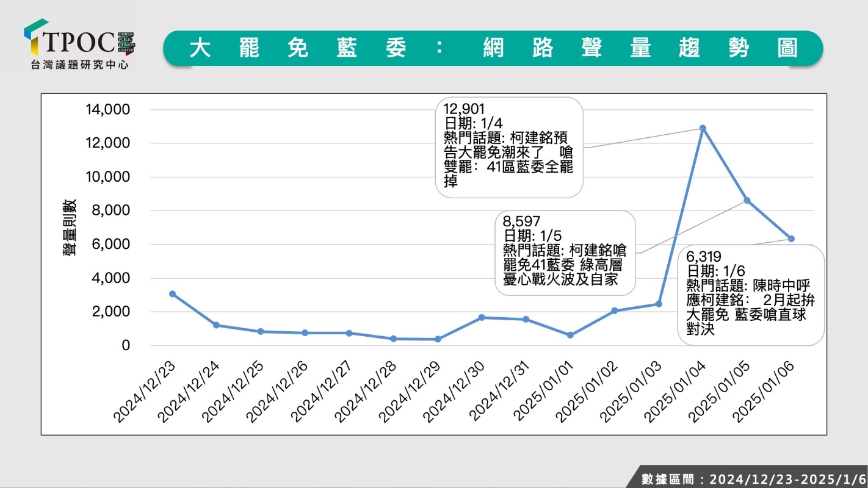Select the 6,319 callout box for 1/6

(x=751, y=295)
